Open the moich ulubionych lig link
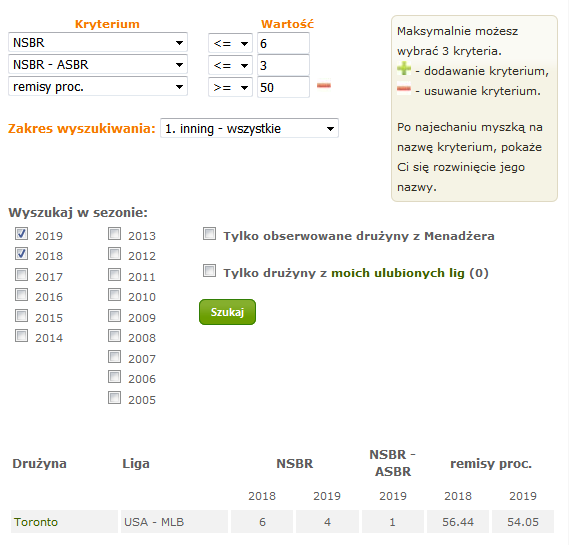 398,273
